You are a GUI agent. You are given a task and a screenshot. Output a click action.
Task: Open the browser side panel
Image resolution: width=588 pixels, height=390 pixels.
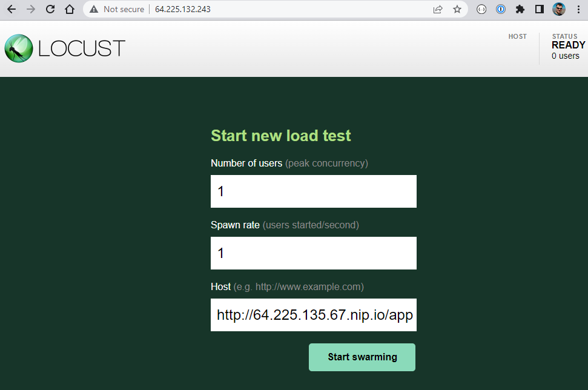point(539,9)
